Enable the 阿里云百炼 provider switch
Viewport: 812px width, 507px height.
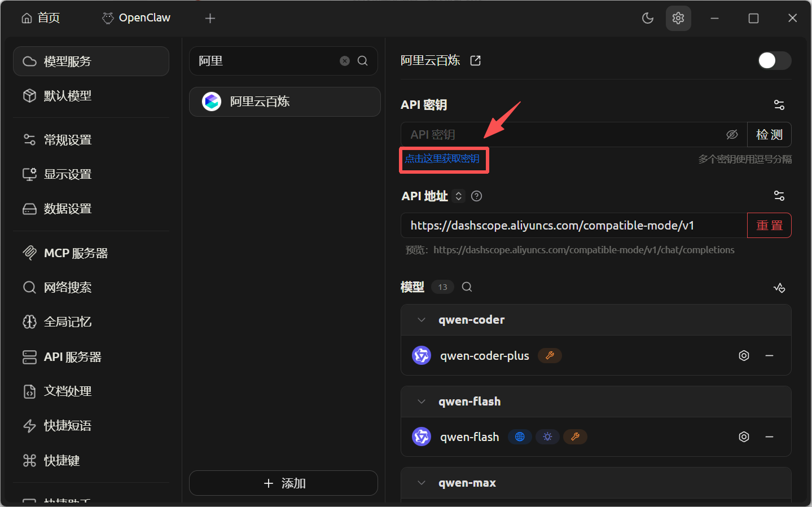click(x=774, y=60)
